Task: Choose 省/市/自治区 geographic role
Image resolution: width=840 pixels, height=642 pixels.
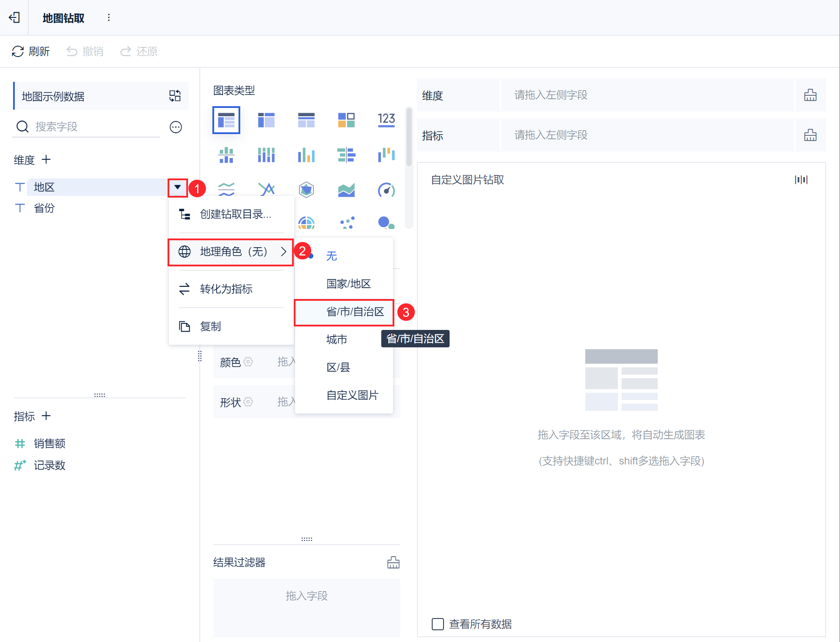Action: (355, 312)
